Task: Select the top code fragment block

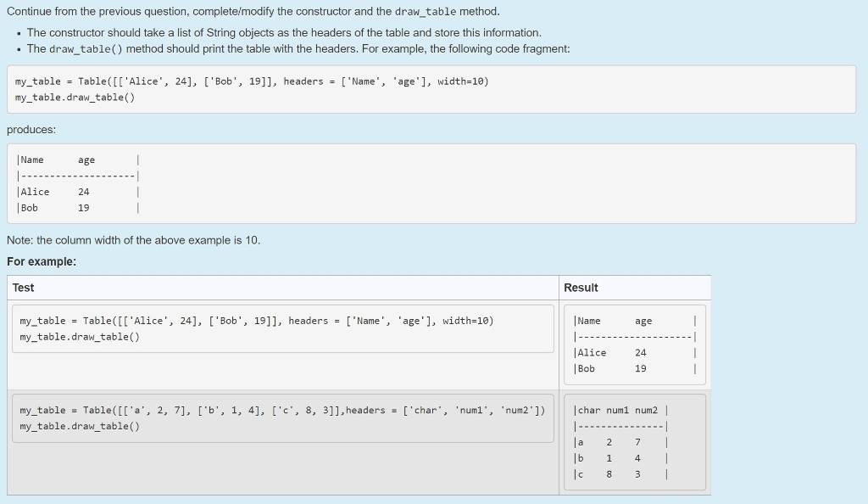Action: coord(432,89)
